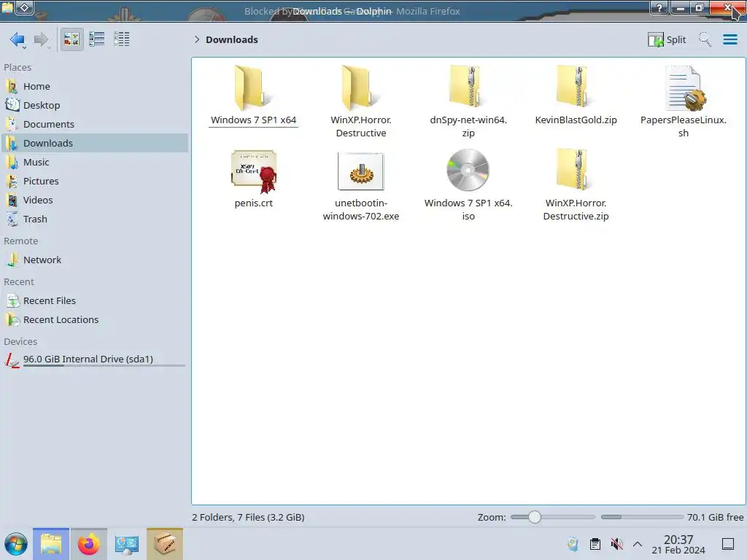This screenshot has width=747, height=560.
Task: Switch to Firefox from the taskbar
Action: tap(88, 544)
